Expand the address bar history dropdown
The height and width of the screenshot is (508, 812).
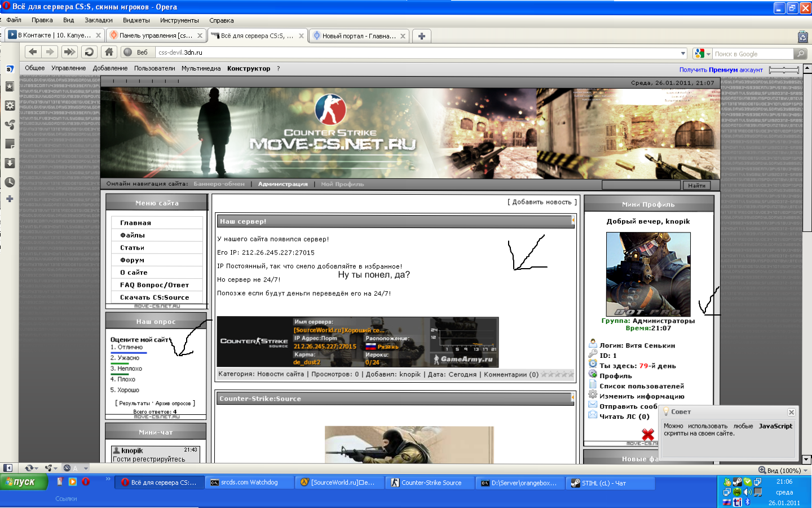coord(683,53)
